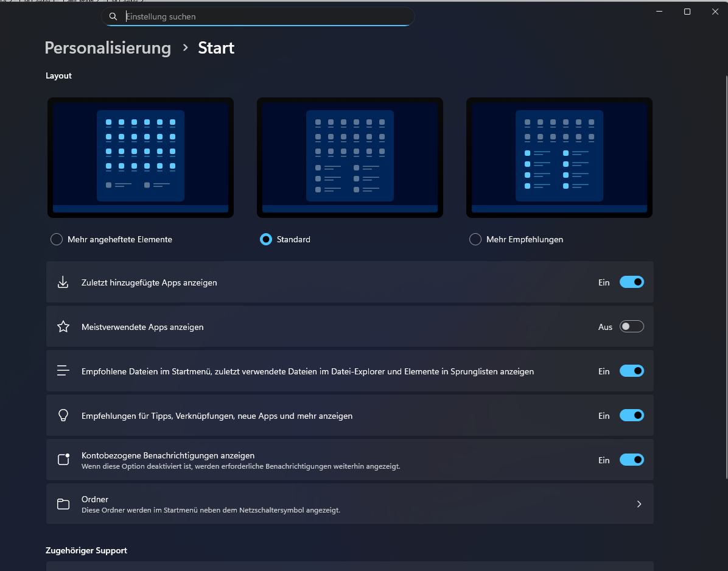Click the 'Aus' label next to most used apps

(606, 328)
